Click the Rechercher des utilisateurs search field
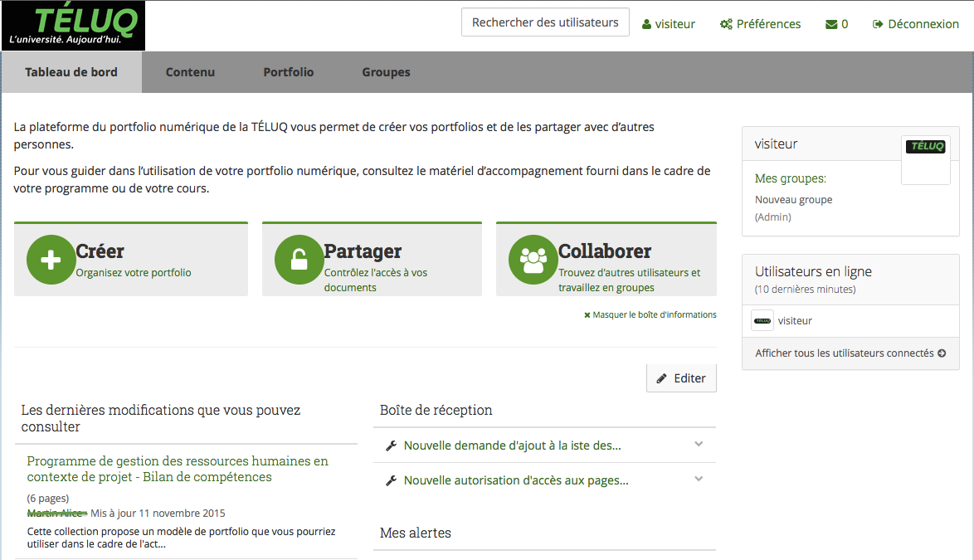This screenshot has height=560, width=974. click(545, 22)
